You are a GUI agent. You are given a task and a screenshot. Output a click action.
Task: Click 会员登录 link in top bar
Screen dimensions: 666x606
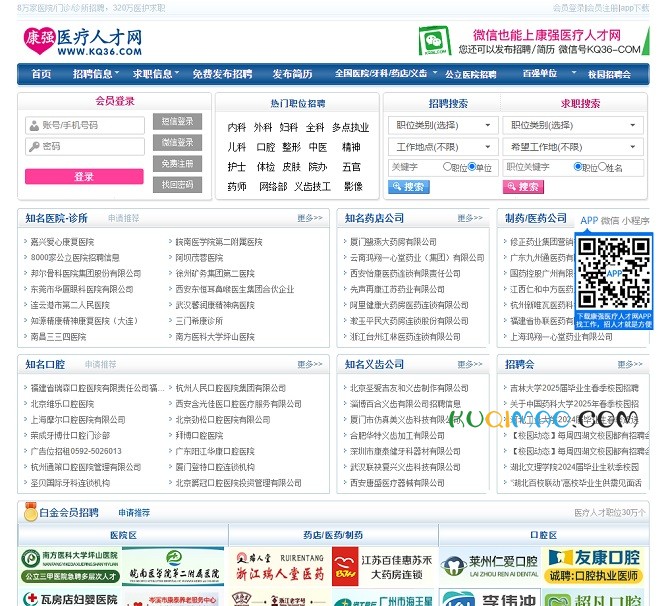tap(568, 8)
